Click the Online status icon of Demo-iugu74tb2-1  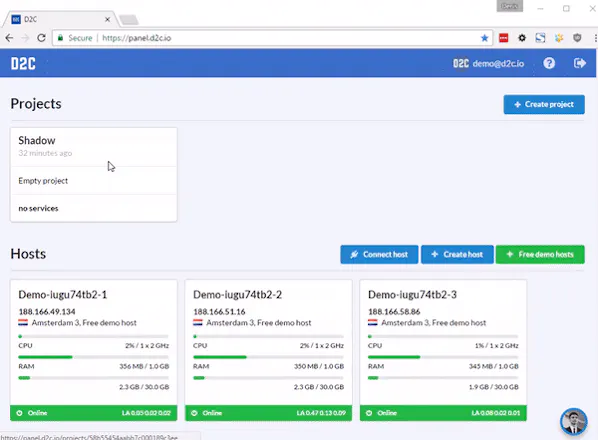[x=19, y=413]
